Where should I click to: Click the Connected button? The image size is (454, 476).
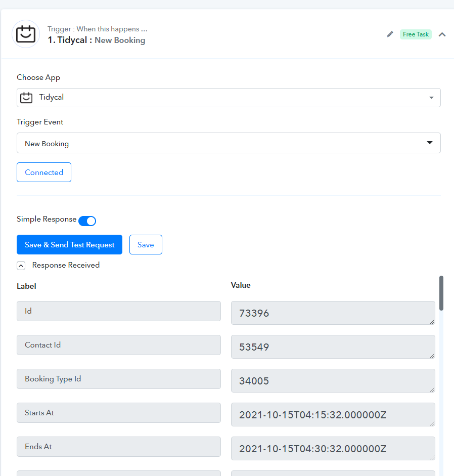click(x=44, y=172)
